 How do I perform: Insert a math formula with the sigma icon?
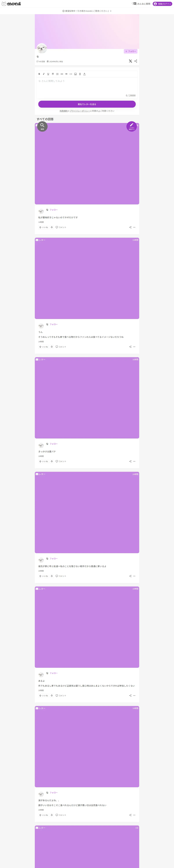80,74
